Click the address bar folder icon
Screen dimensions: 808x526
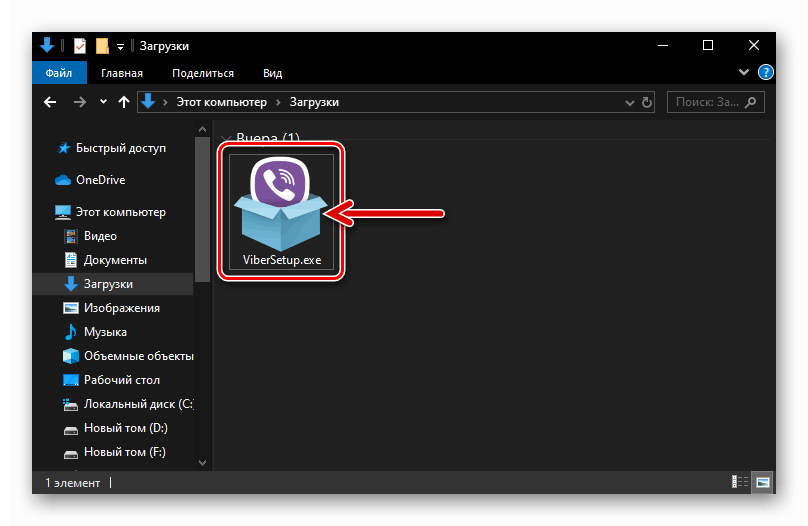tap(148, 101)
